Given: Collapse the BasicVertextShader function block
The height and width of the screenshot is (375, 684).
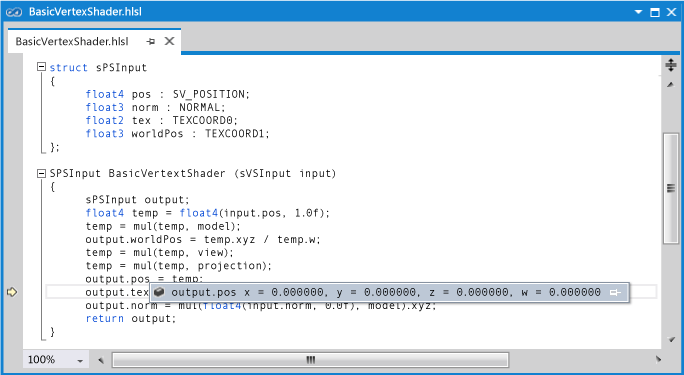Looking at the screenshot, I should 41,174.
